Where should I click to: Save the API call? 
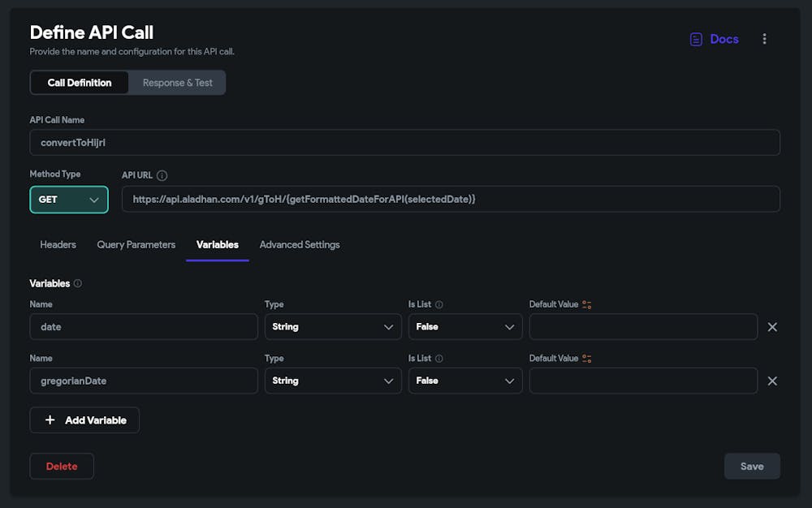(752, 467)
